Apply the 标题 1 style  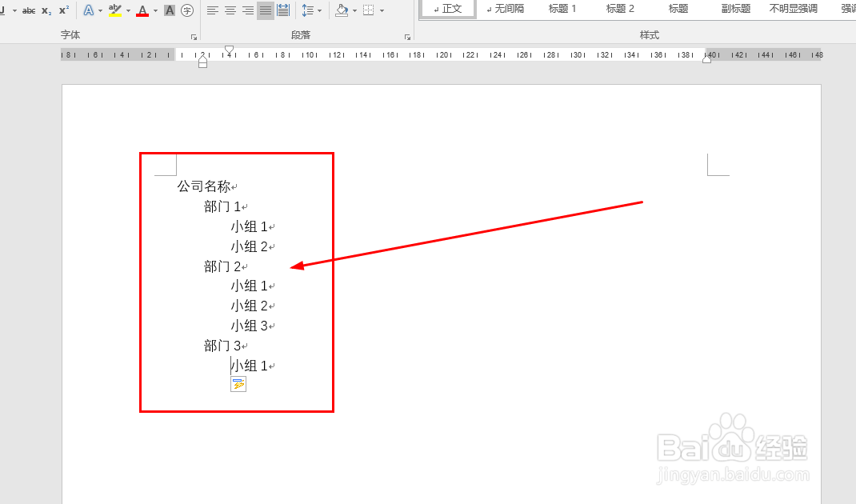pos(561,8)
